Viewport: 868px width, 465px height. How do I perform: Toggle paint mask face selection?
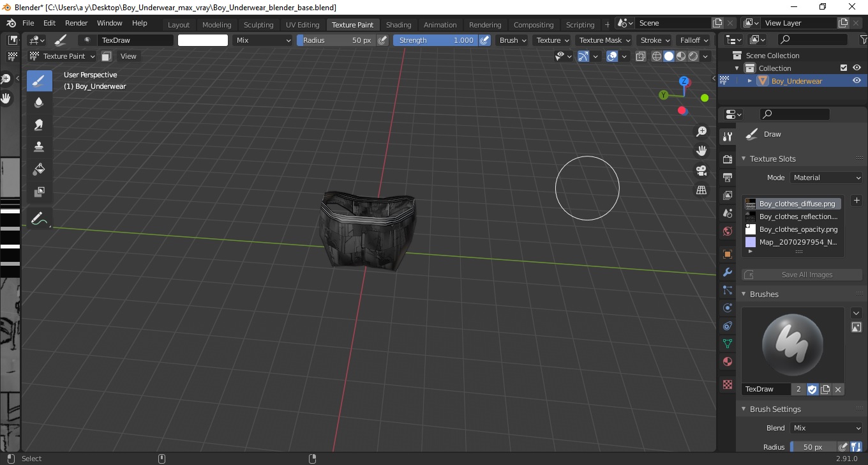[107, 56]
